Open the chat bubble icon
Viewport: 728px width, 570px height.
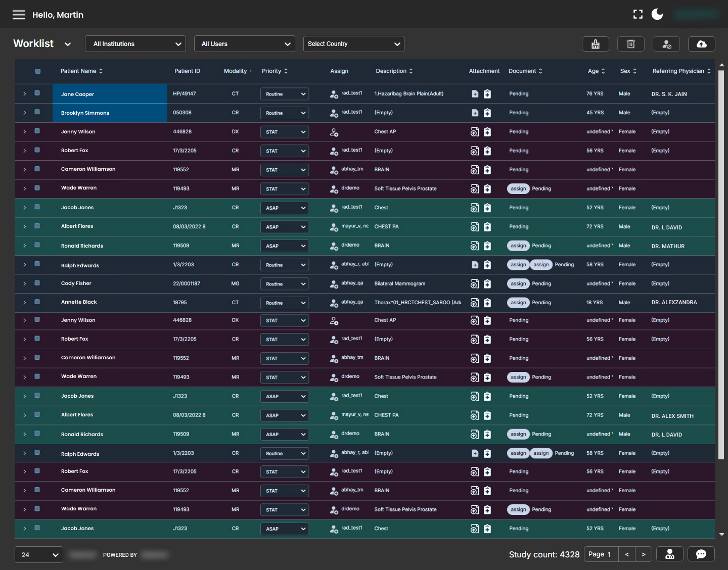pos(701,554)
